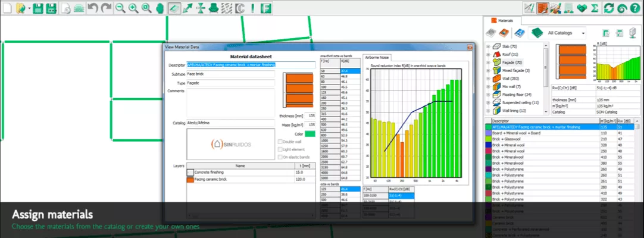This screenshot has height=238, width=644.
Task: Select the Zoom in magnifier
Action: pyautogui.click(x=133, y=8)
